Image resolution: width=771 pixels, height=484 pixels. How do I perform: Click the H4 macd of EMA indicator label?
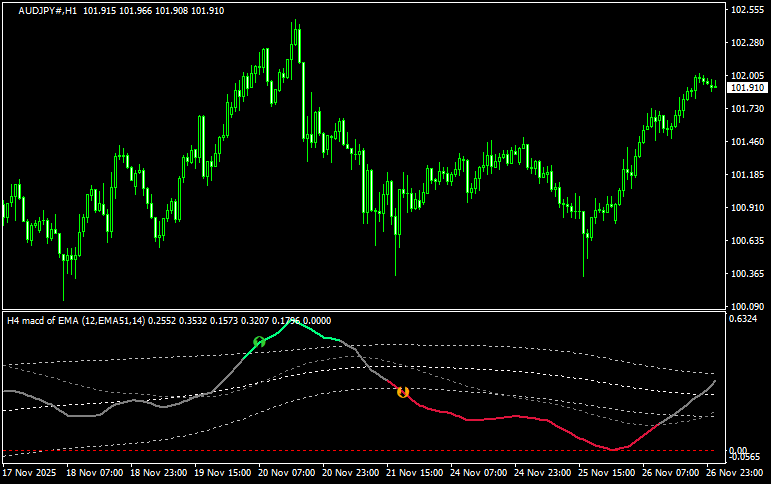[76, 320]
